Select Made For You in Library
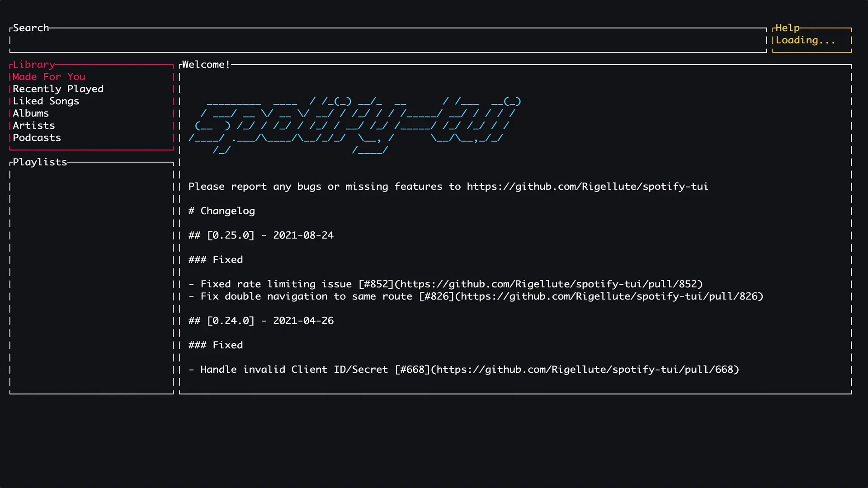The width and height of the screenshot is (868, 488). click(49, 77)
